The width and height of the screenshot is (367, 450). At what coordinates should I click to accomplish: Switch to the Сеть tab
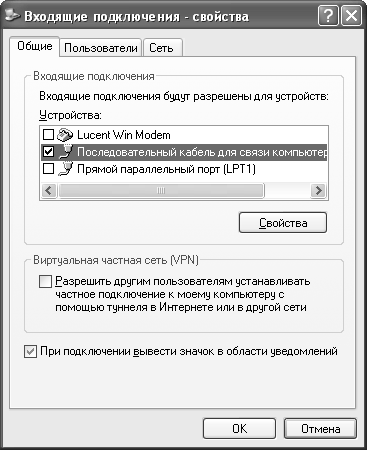pyautogui.click(x=162, y=48)
